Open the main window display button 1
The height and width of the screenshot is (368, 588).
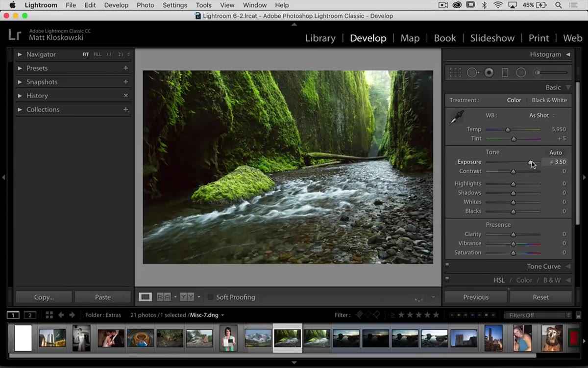pyautogui.click(x=13, y=315)
